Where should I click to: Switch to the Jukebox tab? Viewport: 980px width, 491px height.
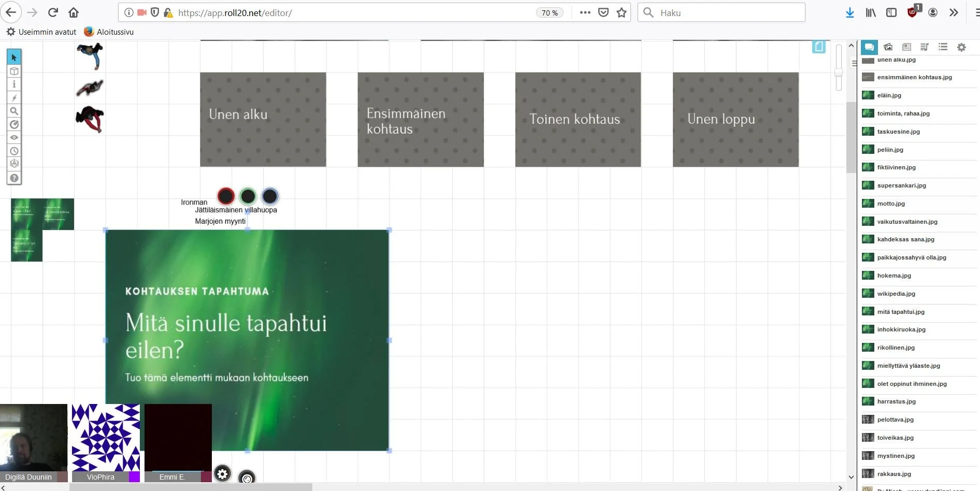(925, 47)
